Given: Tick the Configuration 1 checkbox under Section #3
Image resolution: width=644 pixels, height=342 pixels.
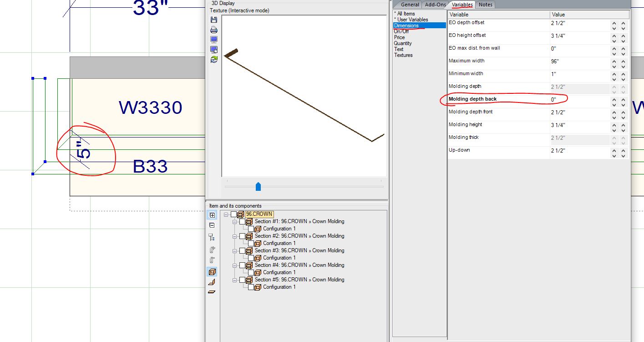Looking at the screenshot, I should pyautogui.click(x=251, y=258).
